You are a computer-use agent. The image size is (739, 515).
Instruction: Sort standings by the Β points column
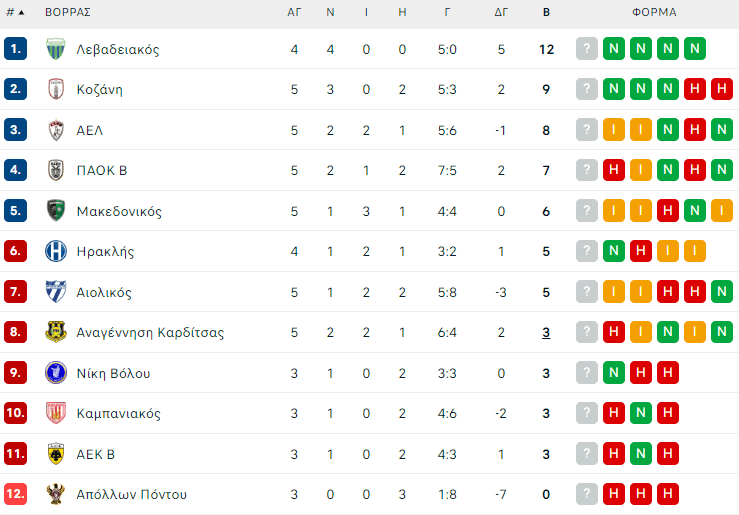pos(546,13)
